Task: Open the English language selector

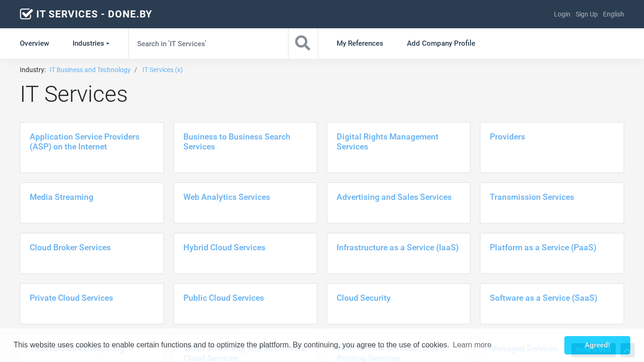Action: (613, 14)
